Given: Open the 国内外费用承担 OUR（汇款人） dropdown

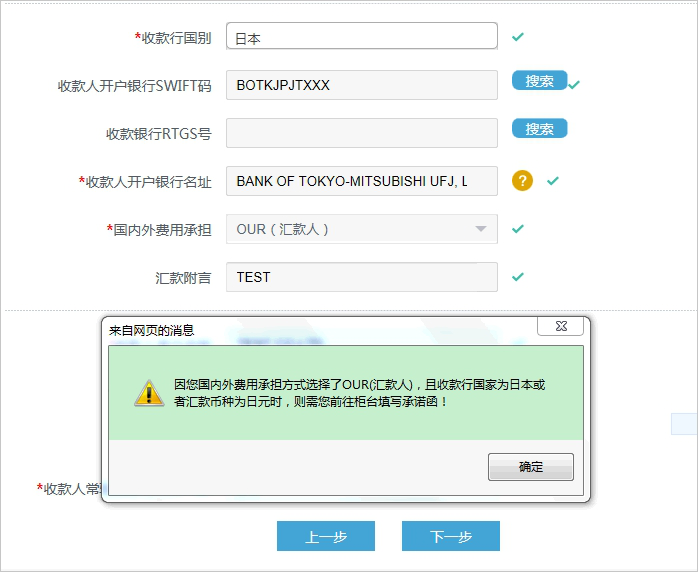Looking at the screenshot, I should [x=361, y=229].
